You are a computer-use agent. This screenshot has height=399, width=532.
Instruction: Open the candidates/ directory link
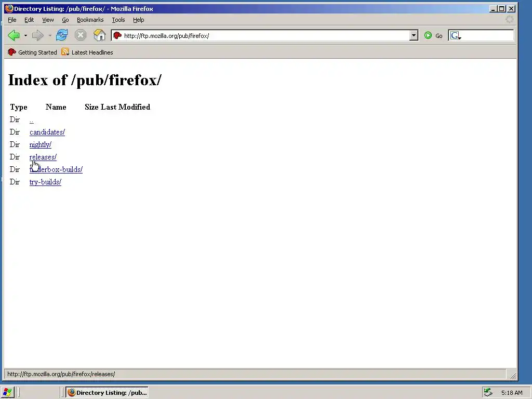point(47,132)
